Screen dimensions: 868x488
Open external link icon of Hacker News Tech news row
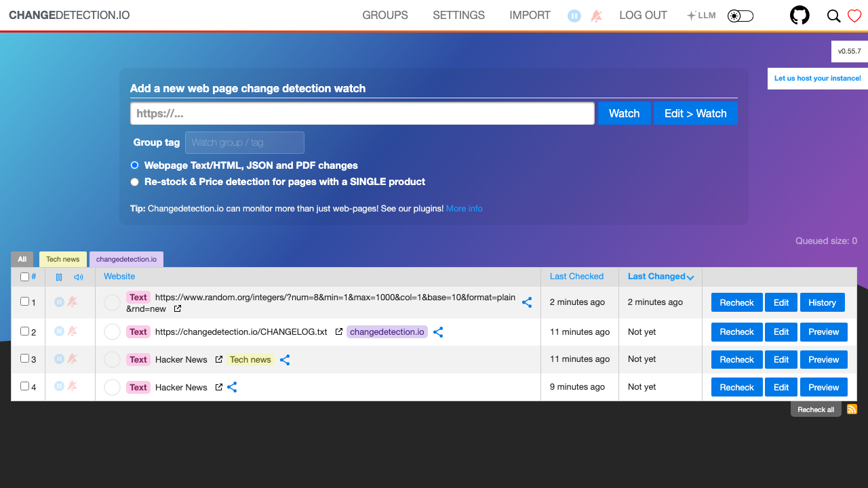(x=219, y=360)
